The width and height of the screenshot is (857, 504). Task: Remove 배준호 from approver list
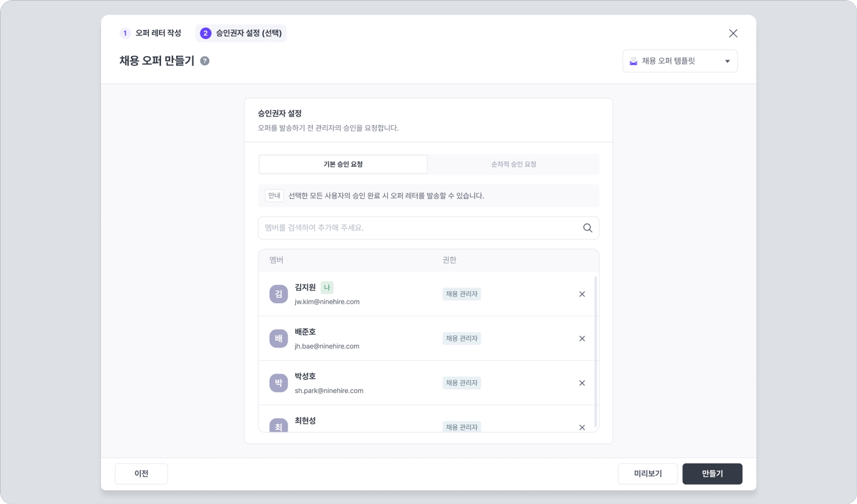pos(582,339)
